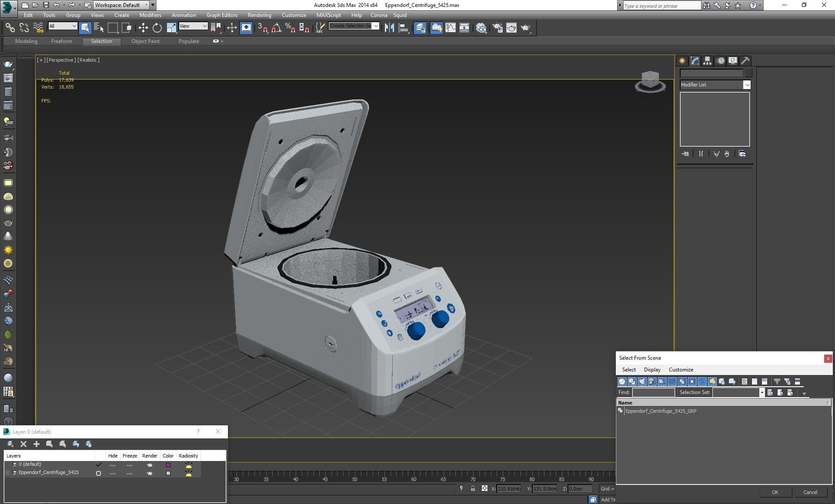Image resolution: width=835 pixels, height=504 pixels.
Task: Open the Hierarchy tab in the command panel
Action: tap(708, 61)
